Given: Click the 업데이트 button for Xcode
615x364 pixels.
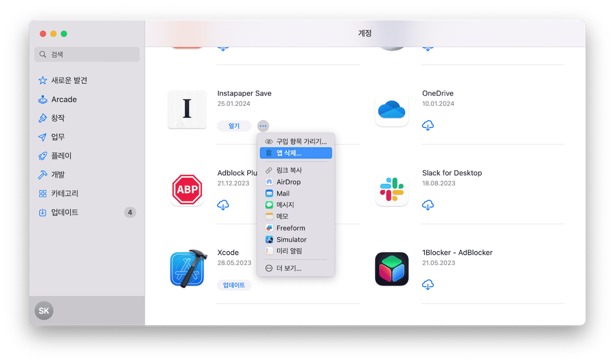Looking at the screenshot, I should 234,285.
